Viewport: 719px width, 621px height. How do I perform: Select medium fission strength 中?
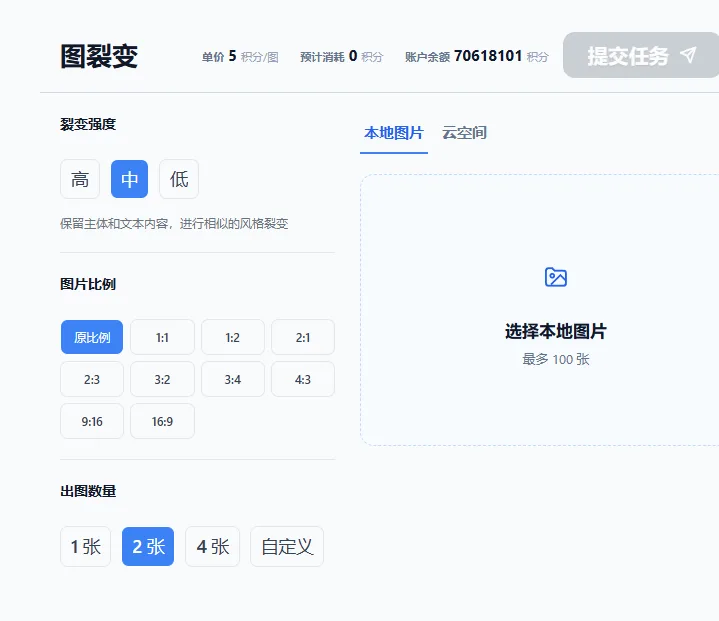(130, 179)
